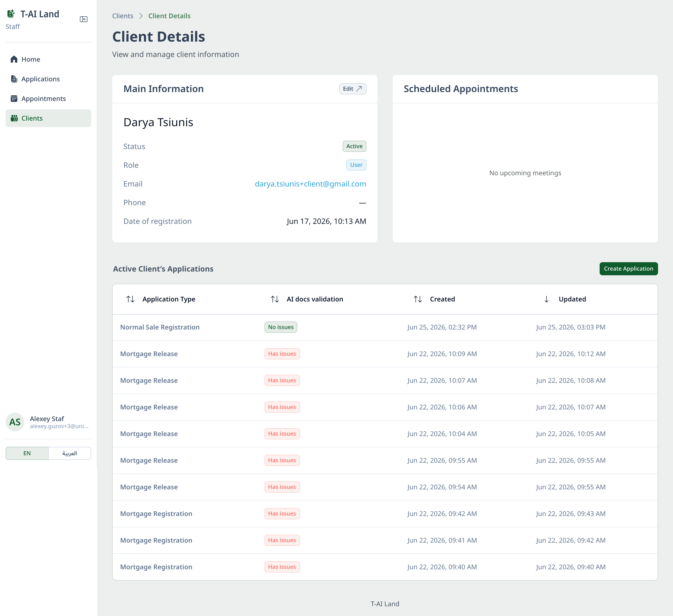The height and width of the screenshot is (616, 673).
Task: Click updated time Jun 22, 2026, 09:43 AM
Action: pos(570,514)
